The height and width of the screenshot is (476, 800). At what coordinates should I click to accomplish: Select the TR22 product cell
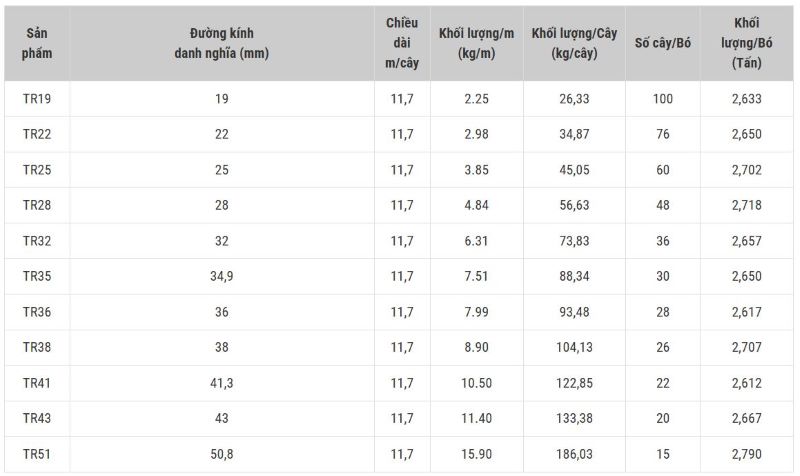pos(37,134)
